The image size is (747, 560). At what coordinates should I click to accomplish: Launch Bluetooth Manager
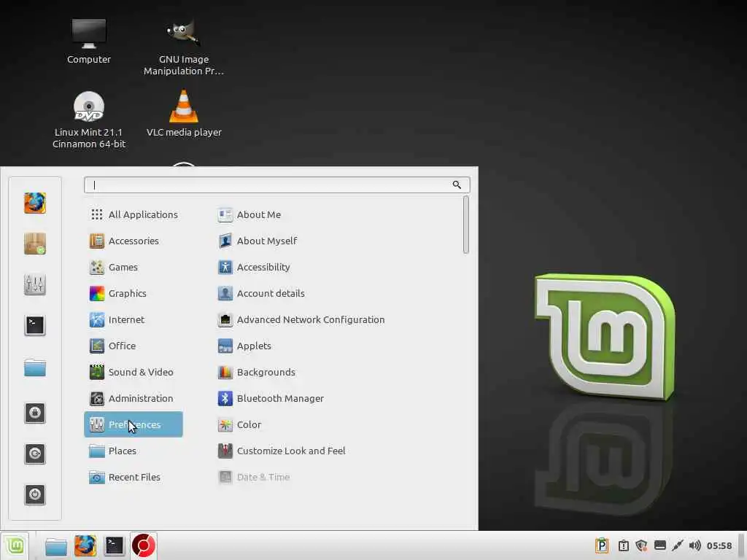(271, 398)
